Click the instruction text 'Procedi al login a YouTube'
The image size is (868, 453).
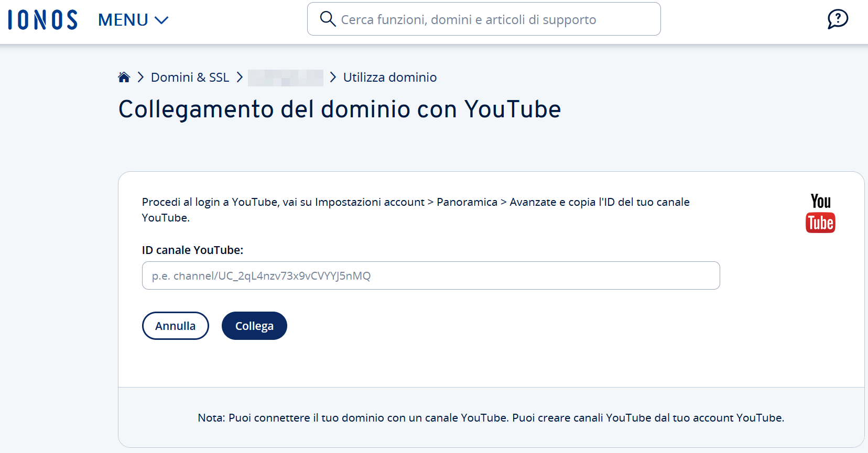(x=416, y=209)
